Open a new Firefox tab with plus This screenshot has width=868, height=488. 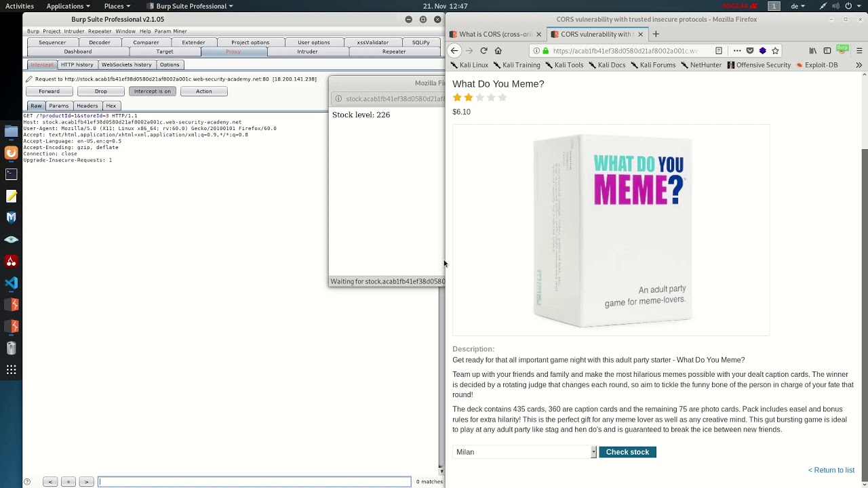(655, 34)
